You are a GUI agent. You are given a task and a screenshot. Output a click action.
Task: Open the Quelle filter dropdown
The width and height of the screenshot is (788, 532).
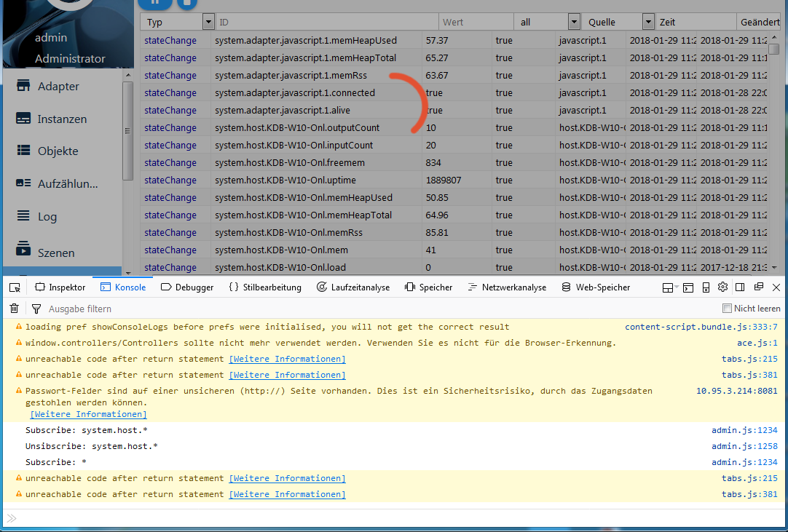click(x=647, y=23)
